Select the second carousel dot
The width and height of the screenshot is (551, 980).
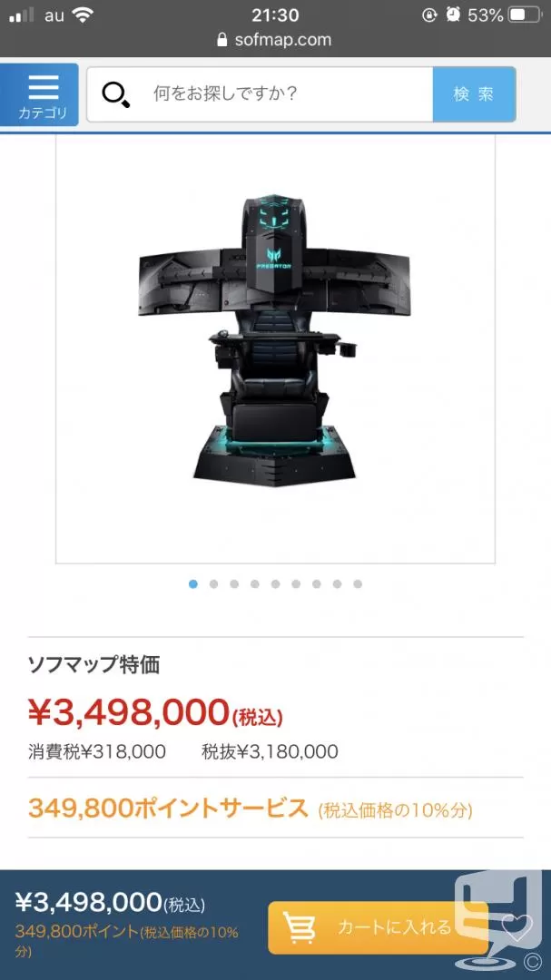(x=214, y=583)
